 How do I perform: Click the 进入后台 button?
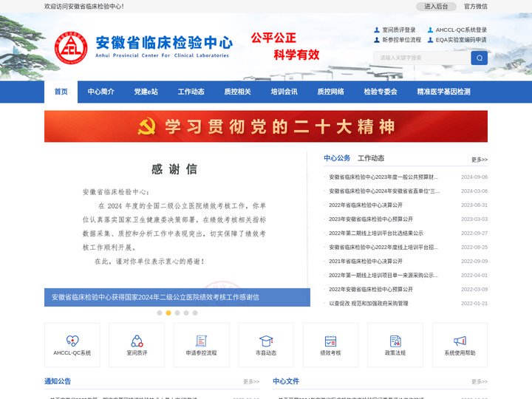click(x=436, y=7)
